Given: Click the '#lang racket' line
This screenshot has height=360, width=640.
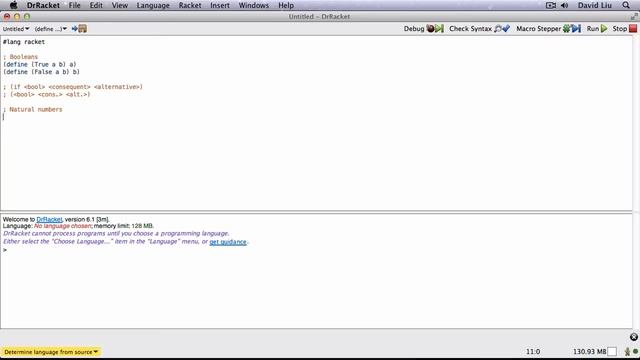Looking at the screenshot, I should pyautogui.click(x=24, y=42).
